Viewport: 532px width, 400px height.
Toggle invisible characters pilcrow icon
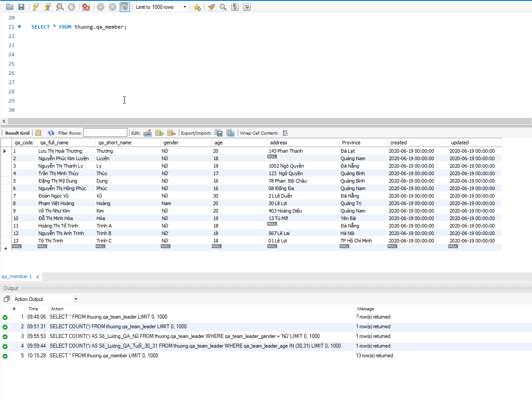(x=235, y=7)
